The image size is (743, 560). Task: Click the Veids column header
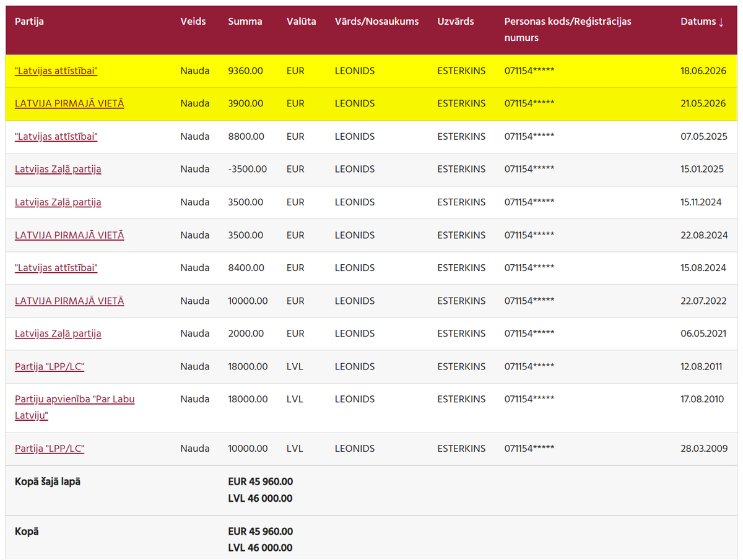click(x=193, y=22)
